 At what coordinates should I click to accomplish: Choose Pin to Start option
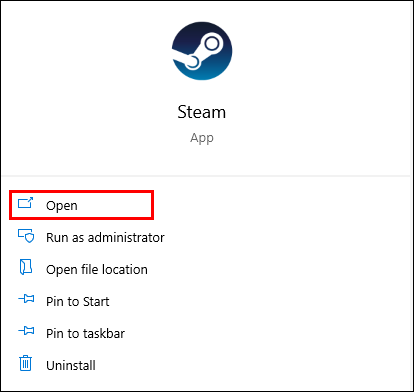[78, 302]
